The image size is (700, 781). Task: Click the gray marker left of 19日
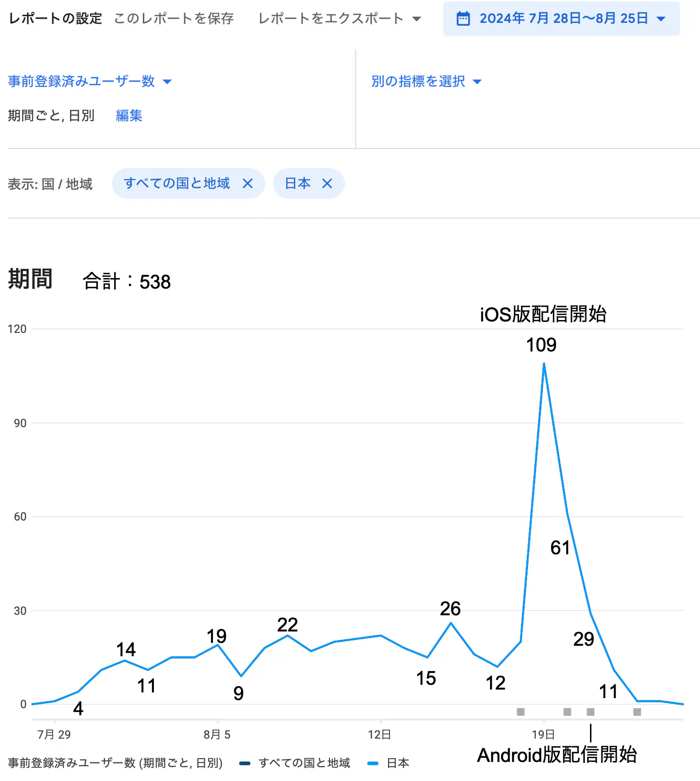(x=520, y=712)
